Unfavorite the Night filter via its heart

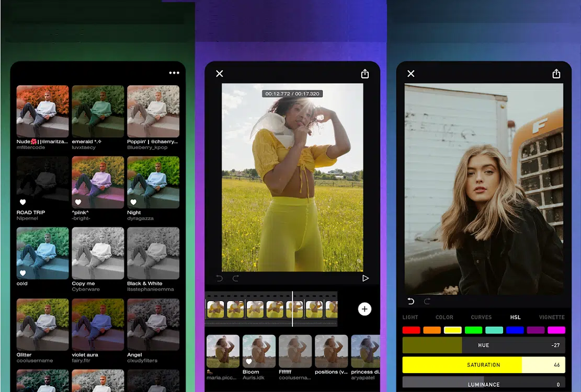coord(133,202)
